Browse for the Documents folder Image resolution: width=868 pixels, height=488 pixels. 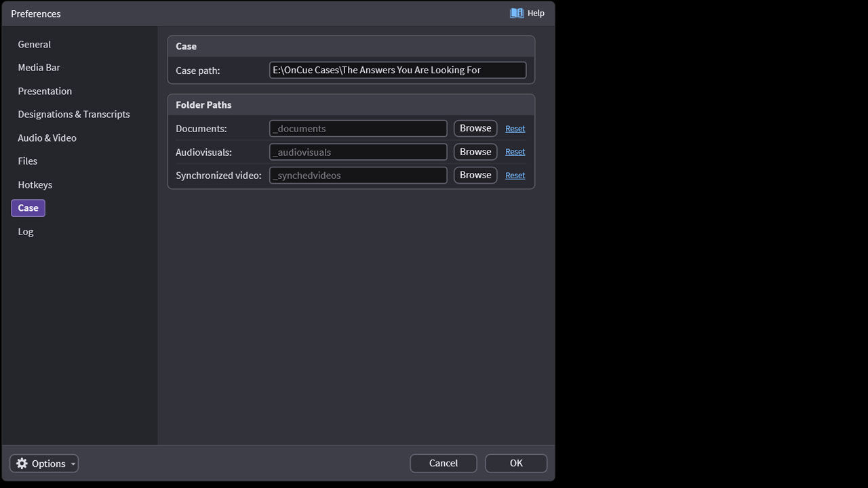click(x=475, y=128)
